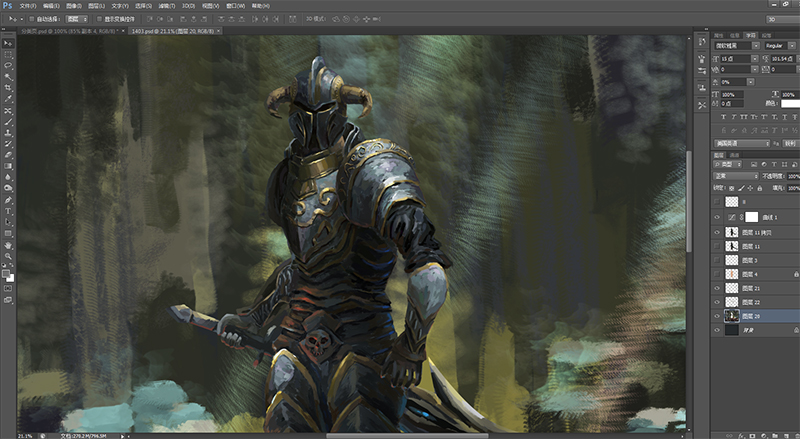Click the add layer mask icon

[753, 436]
